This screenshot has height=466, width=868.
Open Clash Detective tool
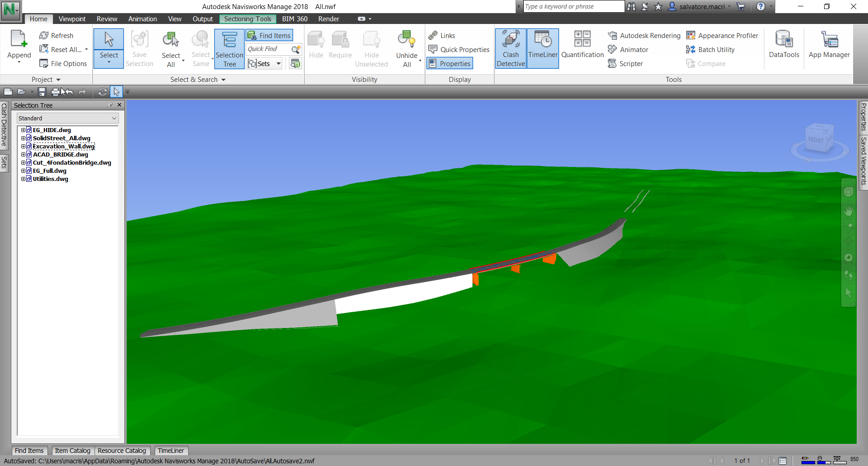click(510, 48)
